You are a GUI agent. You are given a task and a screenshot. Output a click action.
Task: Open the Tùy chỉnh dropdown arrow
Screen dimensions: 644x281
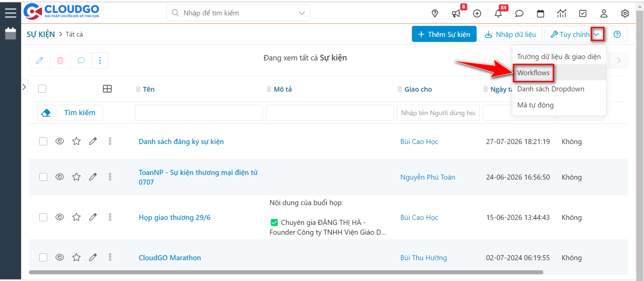click(x=598, y=34)
